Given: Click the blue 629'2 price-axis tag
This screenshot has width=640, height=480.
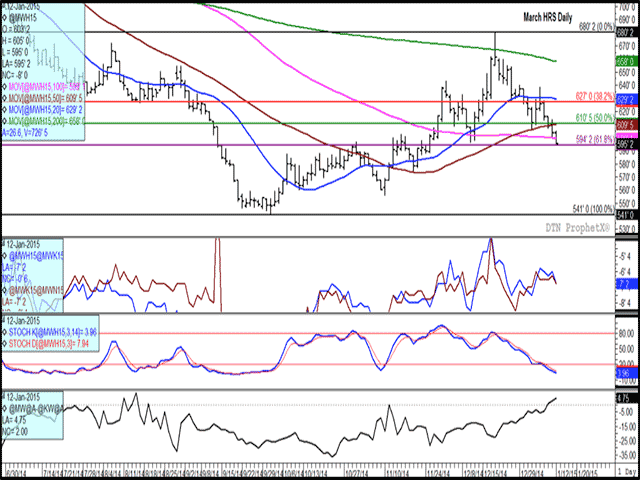Looking at the screenshot, I should [x=627, y=99].
